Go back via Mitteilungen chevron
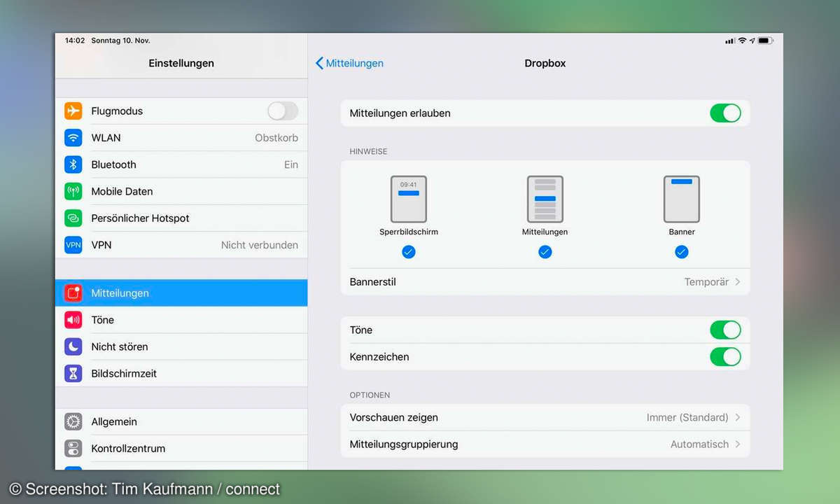Screen dimensions: 840x504 (x=320, y=63)
